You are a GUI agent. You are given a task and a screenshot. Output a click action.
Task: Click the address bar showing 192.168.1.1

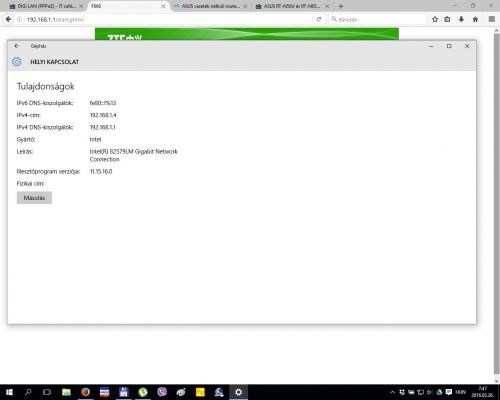pyautogui.click(x=167, y=19)
